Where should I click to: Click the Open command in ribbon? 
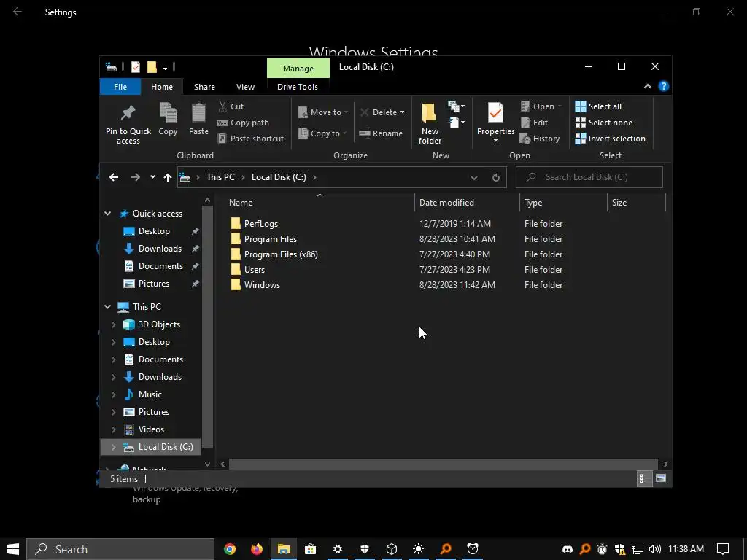(x=541, y=106)
